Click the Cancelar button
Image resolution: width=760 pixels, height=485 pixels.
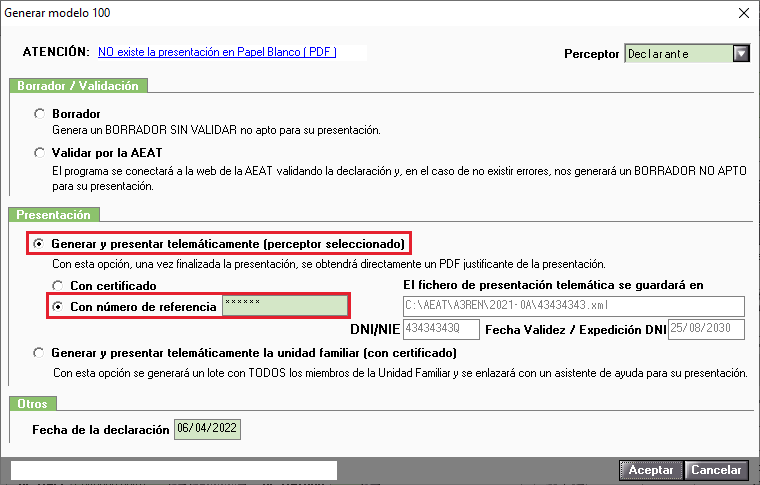pos(716,470)
